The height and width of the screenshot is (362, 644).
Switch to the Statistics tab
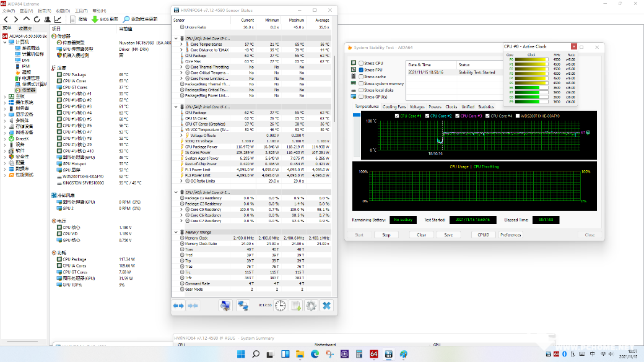486,106
